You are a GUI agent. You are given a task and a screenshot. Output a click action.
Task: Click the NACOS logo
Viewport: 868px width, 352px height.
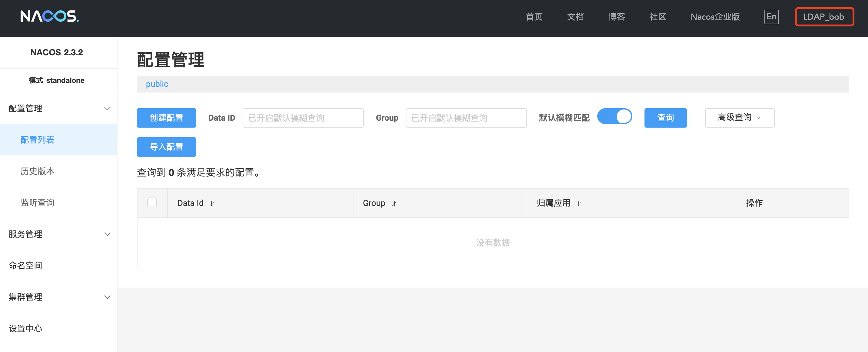click(50, 16)
